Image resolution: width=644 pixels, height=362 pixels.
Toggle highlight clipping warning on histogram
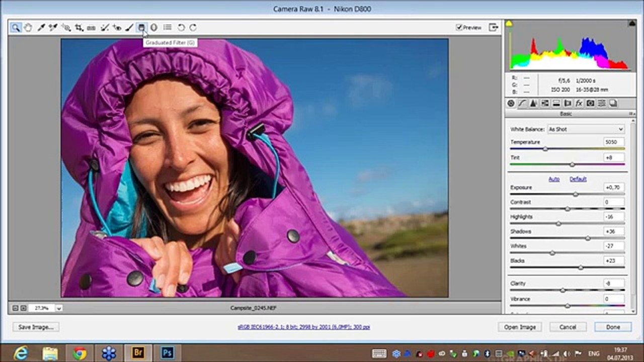click(x=631, y=24)
